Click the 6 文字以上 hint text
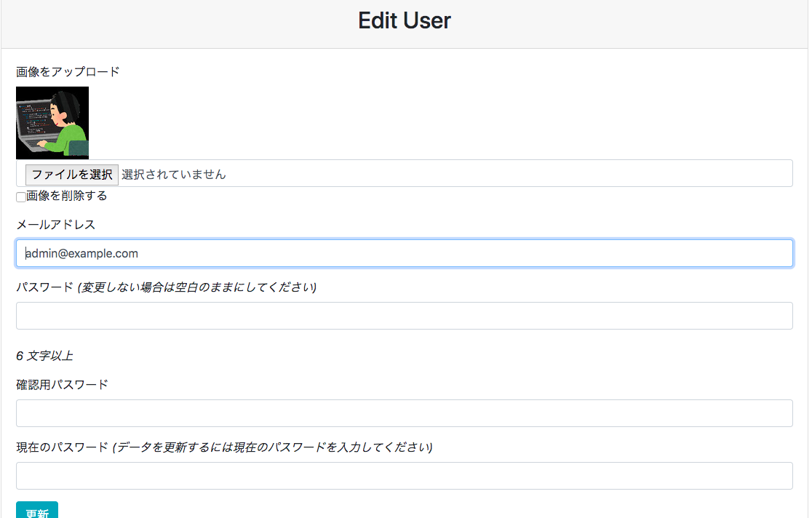Viewport: 812px width, 518px height. point(44,356)
